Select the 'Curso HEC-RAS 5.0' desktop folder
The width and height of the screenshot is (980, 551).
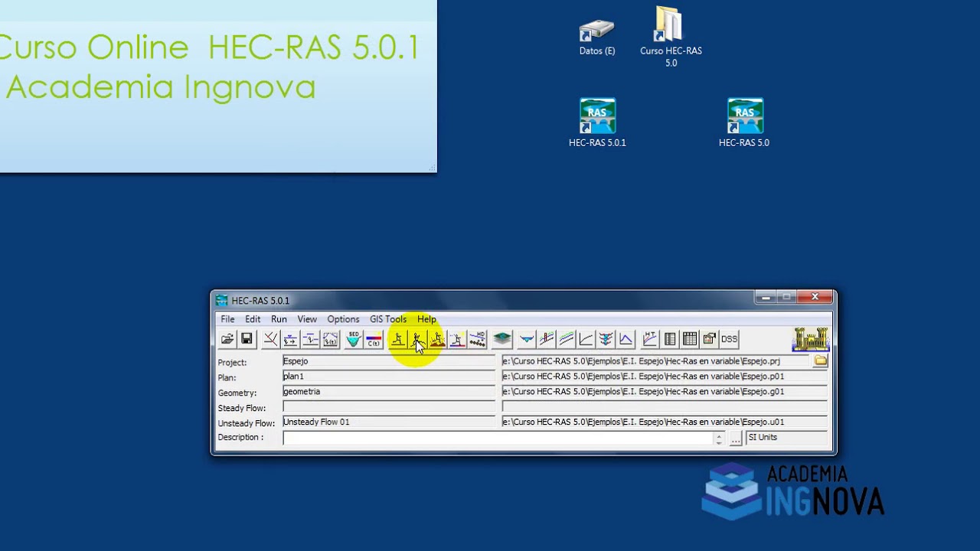point(671,37)
